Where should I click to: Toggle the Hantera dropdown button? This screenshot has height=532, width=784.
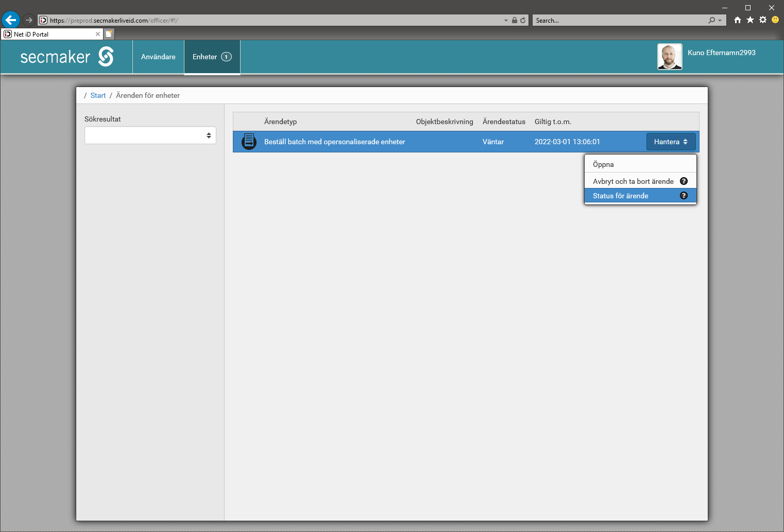click(671, 142)
